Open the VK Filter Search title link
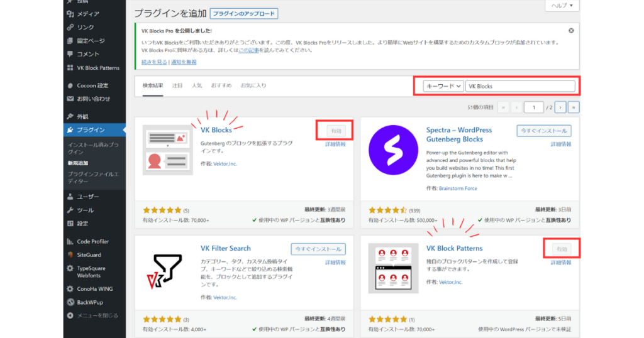Screen dimensions: 644x338 tap(226, 248)
